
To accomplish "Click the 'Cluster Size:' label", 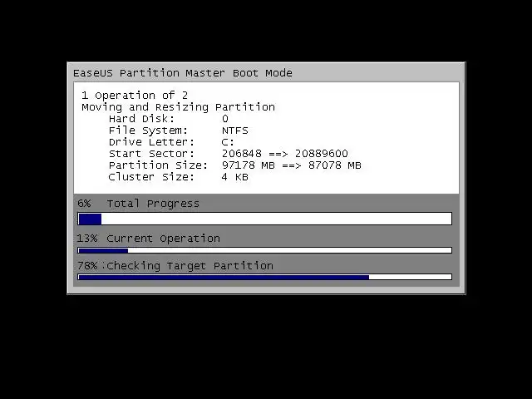I will pos(151,177).
